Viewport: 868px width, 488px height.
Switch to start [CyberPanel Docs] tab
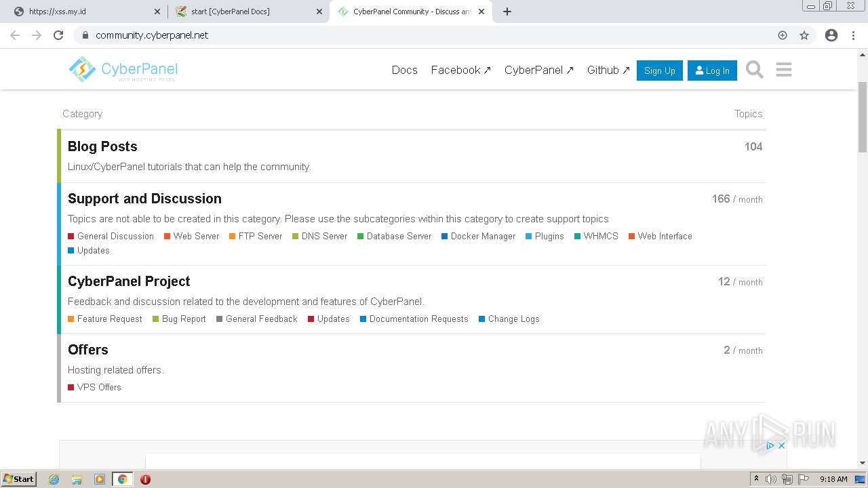(248, 12)
